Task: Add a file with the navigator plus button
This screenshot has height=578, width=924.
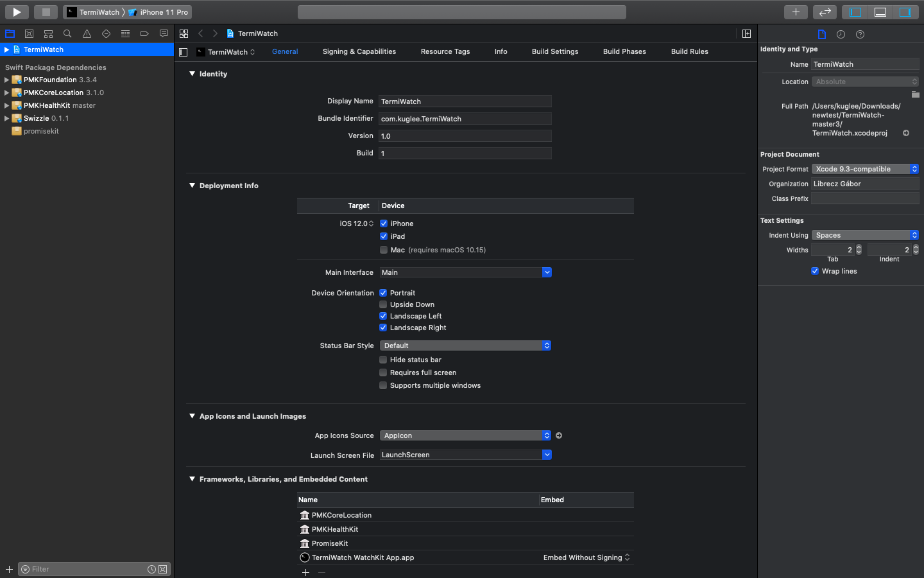Action: pyautogui.click(x=9, y=569)
